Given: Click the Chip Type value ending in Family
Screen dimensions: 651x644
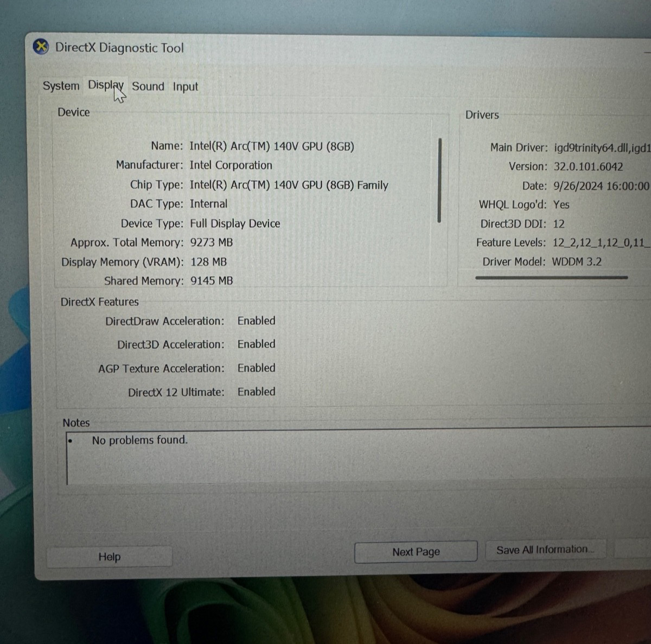Looking at the screenshot, I should click(289, 185).
